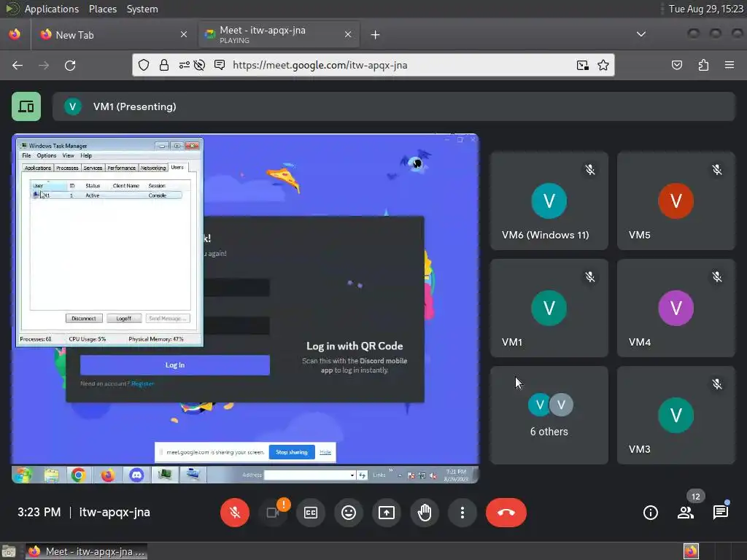
Task: Open Firefox hamburger menu
Action: (x=729, y=65)
